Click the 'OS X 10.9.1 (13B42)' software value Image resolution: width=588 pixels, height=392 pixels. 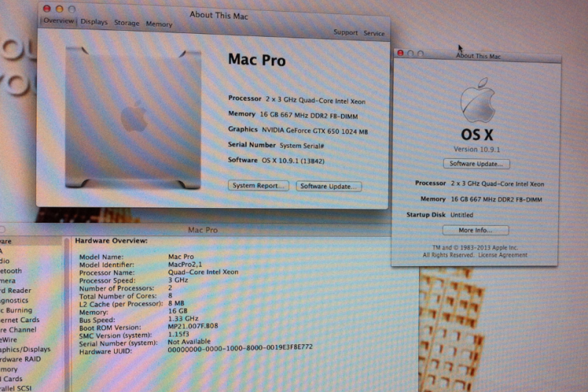point(293,160)
